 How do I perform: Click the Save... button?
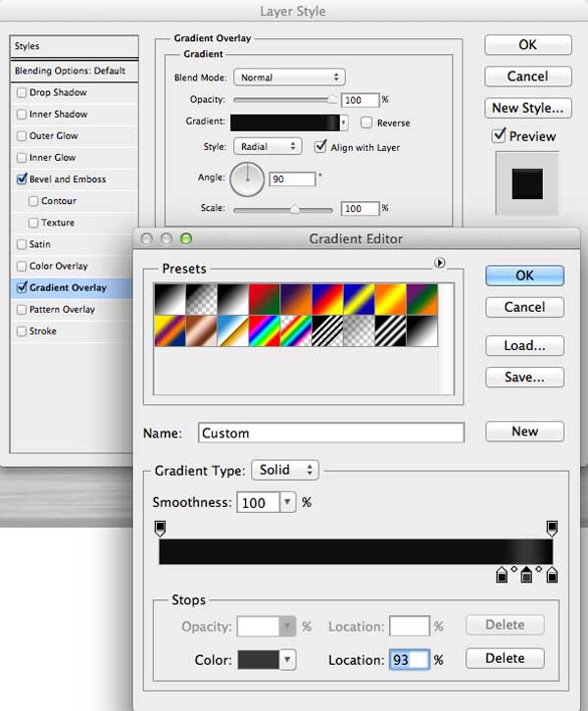click(x=524, y=378)
